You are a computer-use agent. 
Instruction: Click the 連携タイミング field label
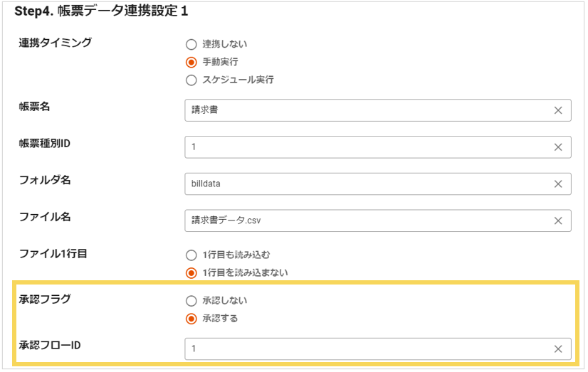click(55, 43)
